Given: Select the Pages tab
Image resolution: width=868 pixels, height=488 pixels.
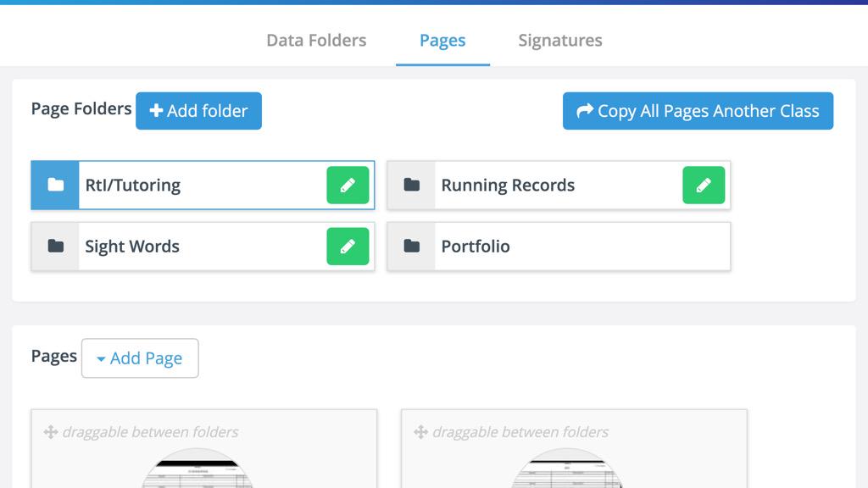Looking at the screenshot, I should pos(442,40).
